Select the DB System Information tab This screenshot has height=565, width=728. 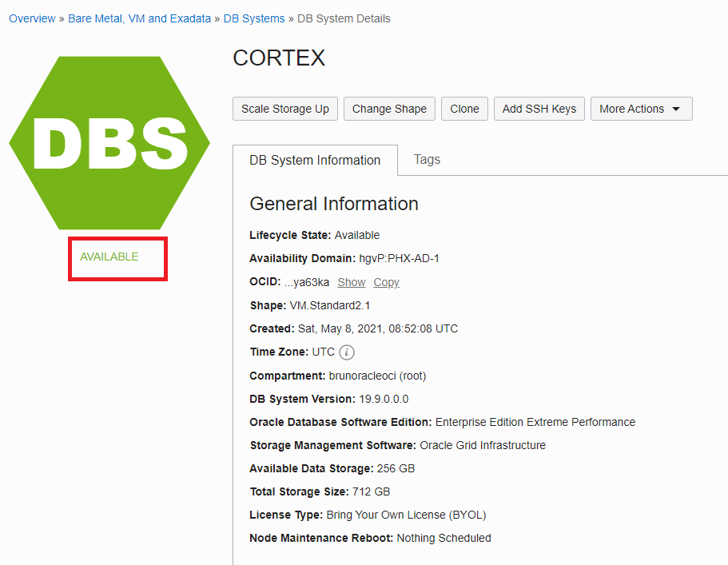[x=315, y=160]
